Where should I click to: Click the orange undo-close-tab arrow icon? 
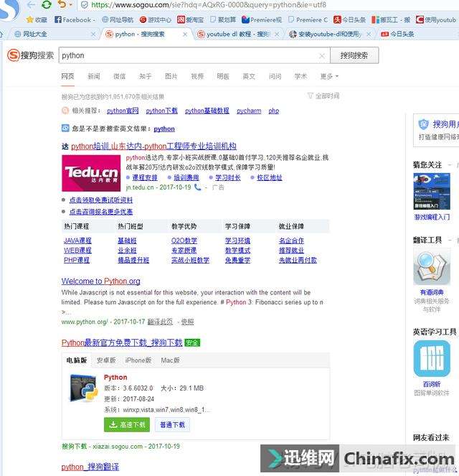(62, 4)
